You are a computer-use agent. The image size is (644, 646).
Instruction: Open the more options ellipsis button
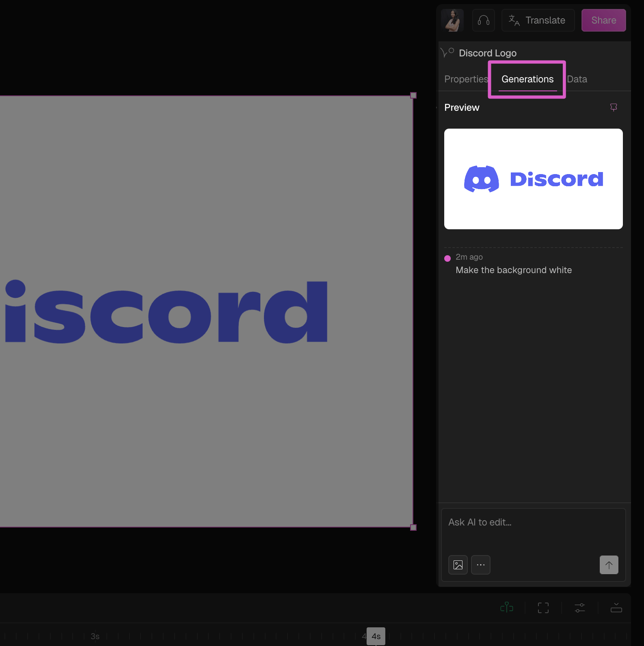point(481,565)
